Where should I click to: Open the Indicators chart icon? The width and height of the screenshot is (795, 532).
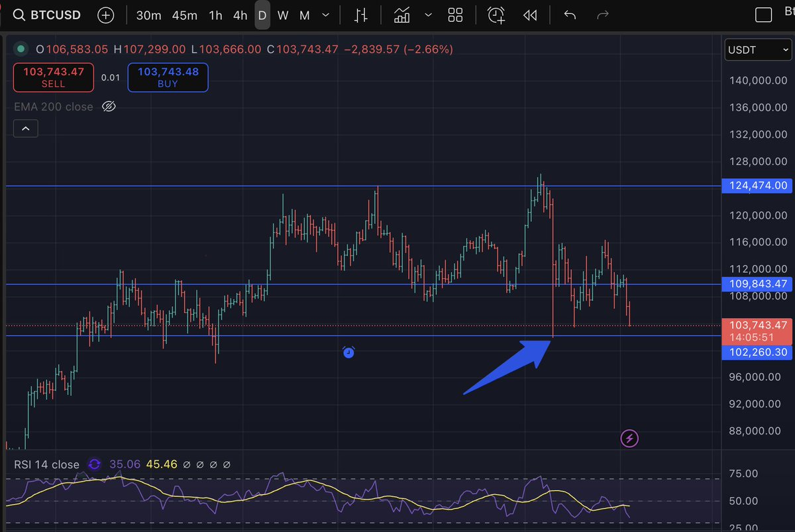pos(401,15)
